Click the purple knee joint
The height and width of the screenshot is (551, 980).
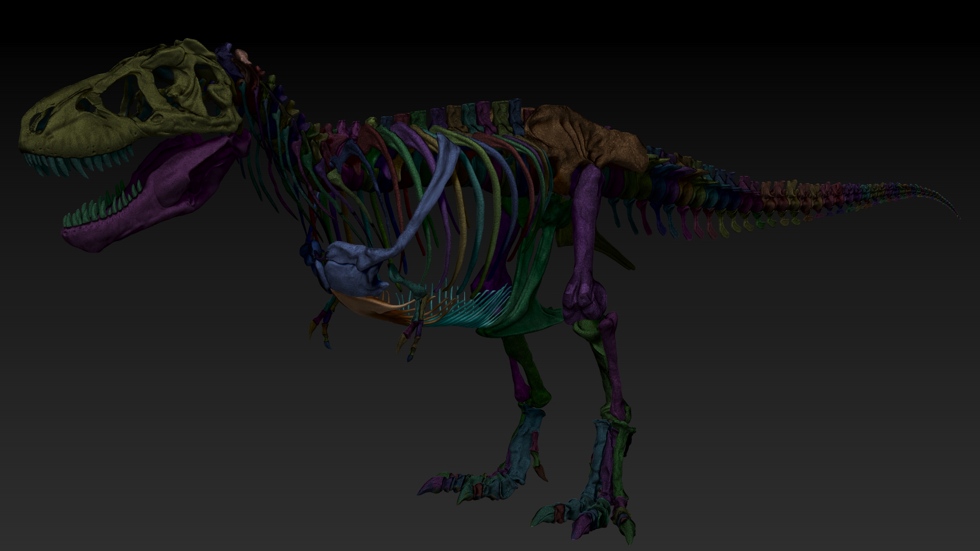pyautogui.click(x=584, y=301)
